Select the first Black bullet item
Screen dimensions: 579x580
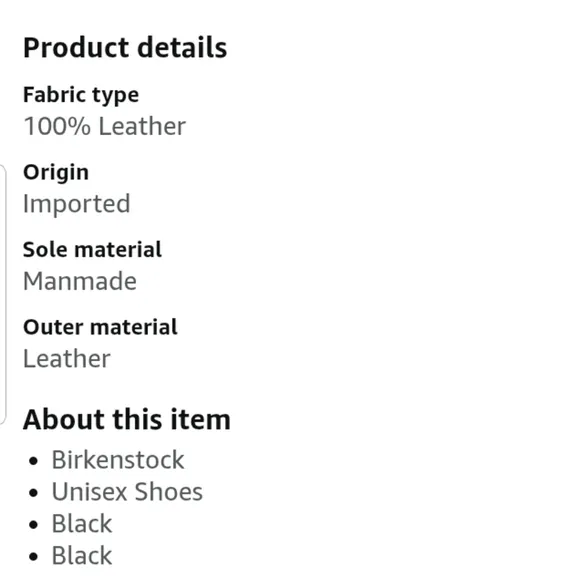click(82, 523)
